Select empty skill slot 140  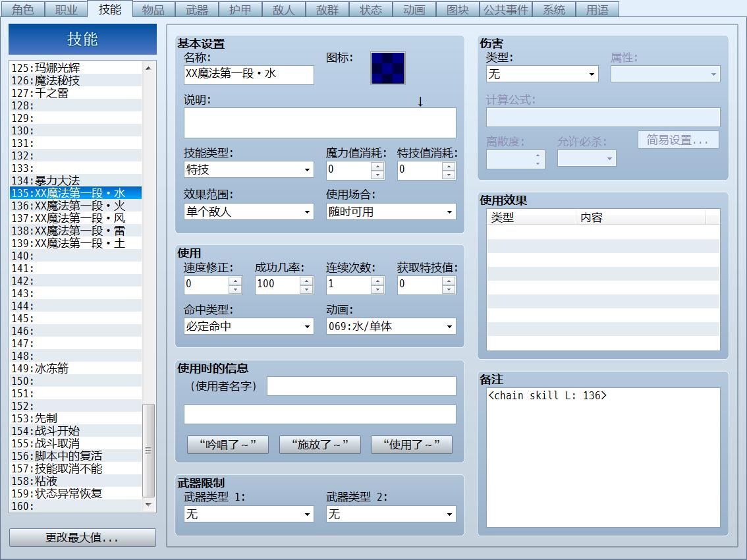point(76,256)
